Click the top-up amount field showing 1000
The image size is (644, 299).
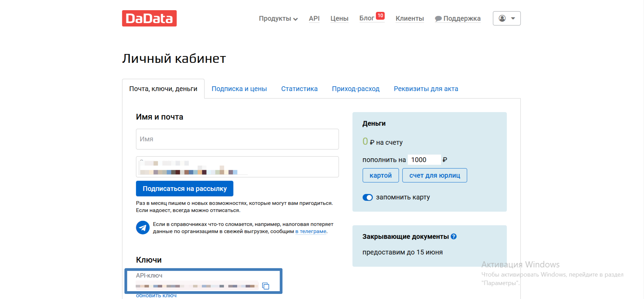[424, 160]
